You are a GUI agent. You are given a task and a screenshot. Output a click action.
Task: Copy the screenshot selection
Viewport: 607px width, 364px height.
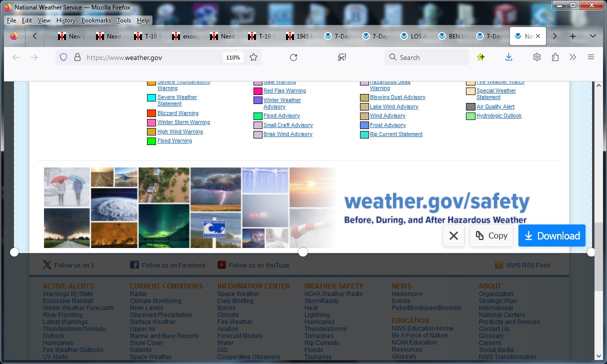[x=491, y=235]
